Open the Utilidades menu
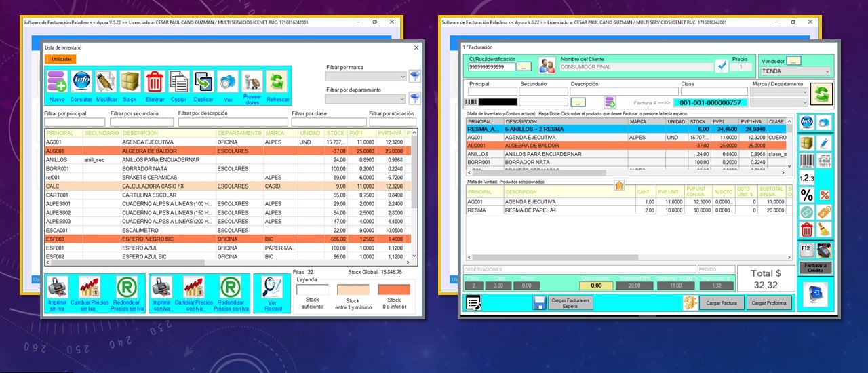 pyautogui.click(x=61, y=60)
